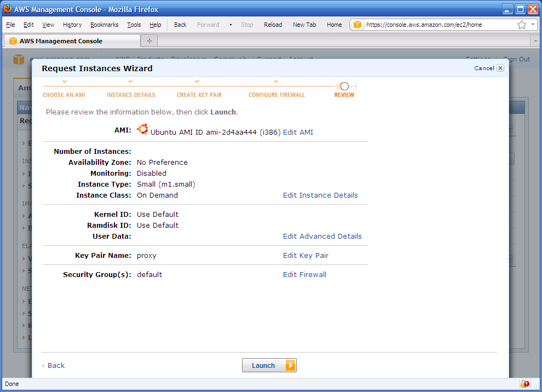Click the 'On Demand' instance class value
542x392 pixels.
click(157, 195)
